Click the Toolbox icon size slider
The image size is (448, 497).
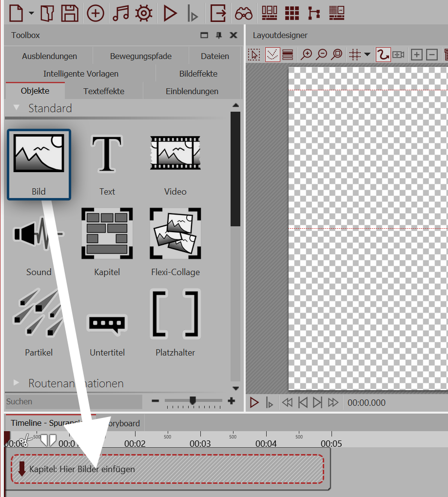(193, 401)
